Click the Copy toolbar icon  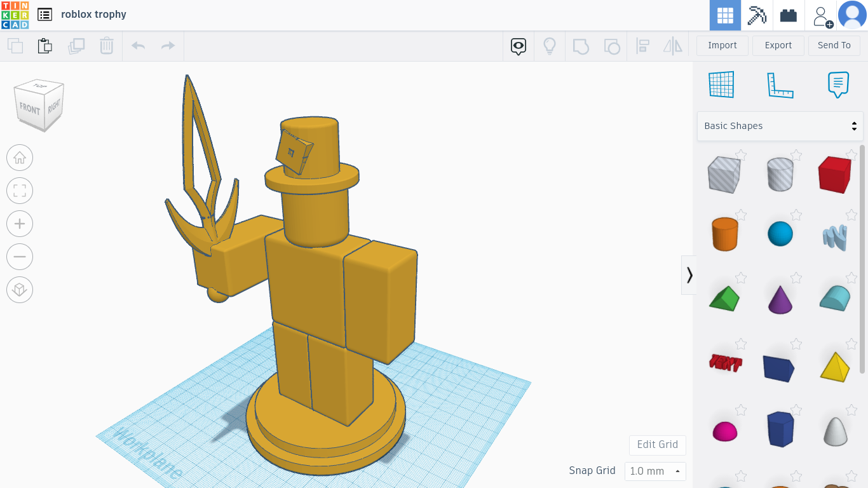[15, 46]
